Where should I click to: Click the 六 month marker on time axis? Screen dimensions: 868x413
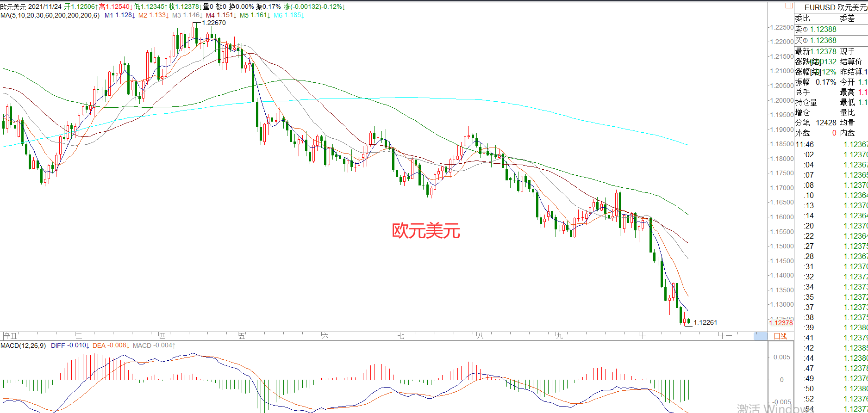tap(325, 336)
